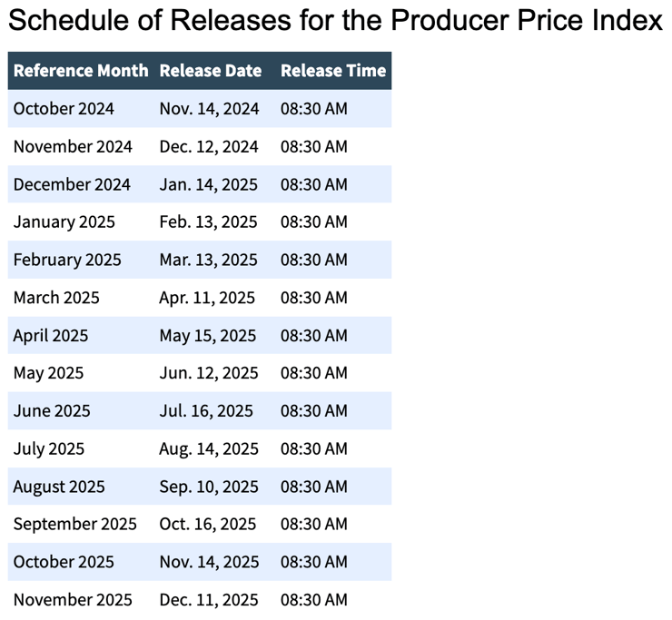This screenshot has height=620, width=672.
Task: Click the September 2025 reference month cell
Action: (74, 524)
